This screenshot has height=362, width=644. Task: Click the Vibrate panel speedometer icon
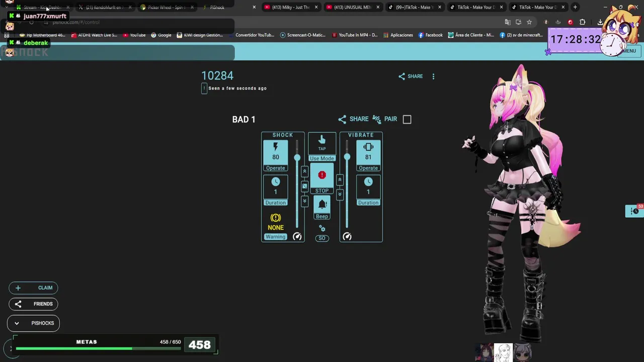[347, 236]
